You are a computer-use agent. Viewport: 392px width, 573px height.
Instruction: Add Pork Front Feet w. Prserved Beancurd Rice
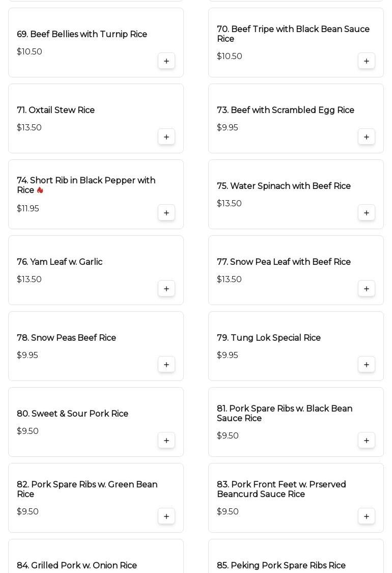[x=367, y=516]
